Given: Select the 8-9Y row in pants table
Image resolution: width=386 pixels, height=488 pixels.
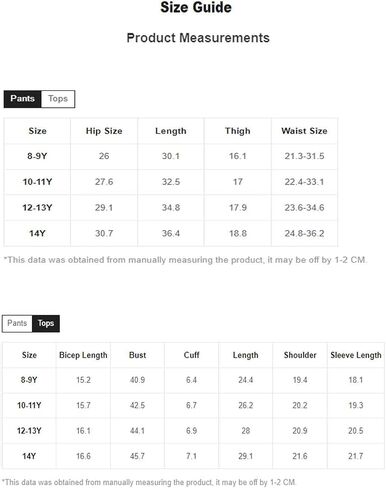Looking at the screenshot, I should point(171,156).
